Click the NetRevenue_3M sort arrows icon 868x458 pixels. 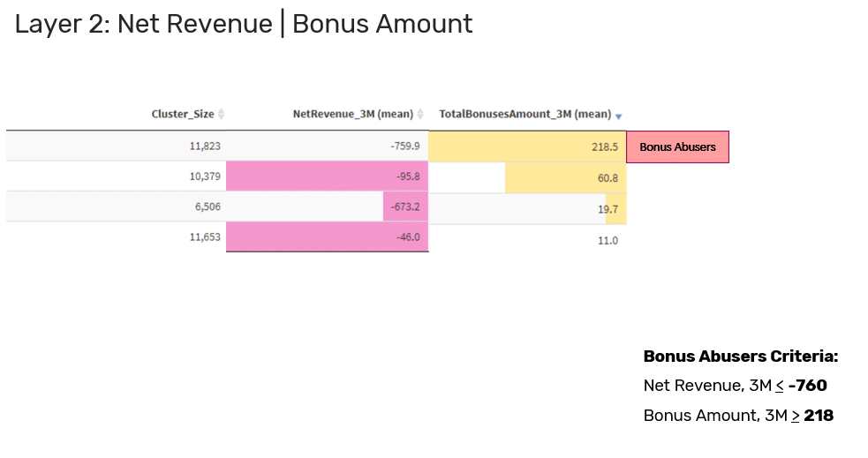(420, 115)
